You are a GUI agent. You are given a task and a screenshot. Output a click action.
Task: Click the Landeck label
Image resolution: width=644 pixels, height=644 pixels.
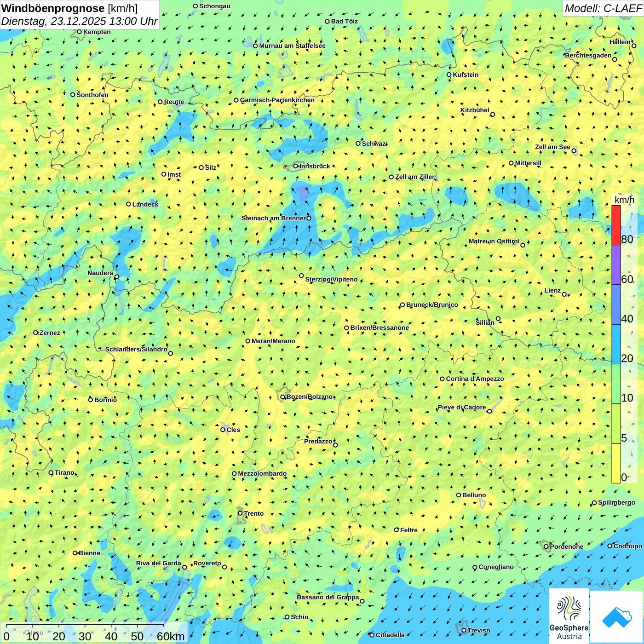[145, 204]
